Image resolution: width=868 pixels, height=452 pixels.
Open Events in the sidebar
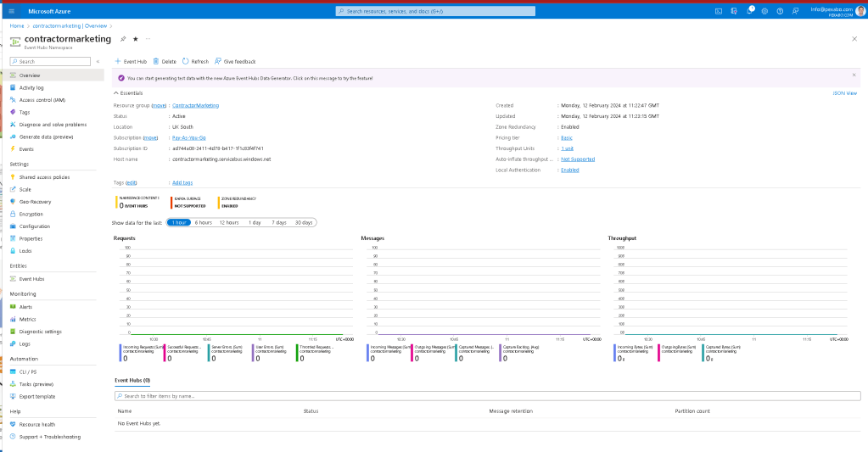coord(26,148)
